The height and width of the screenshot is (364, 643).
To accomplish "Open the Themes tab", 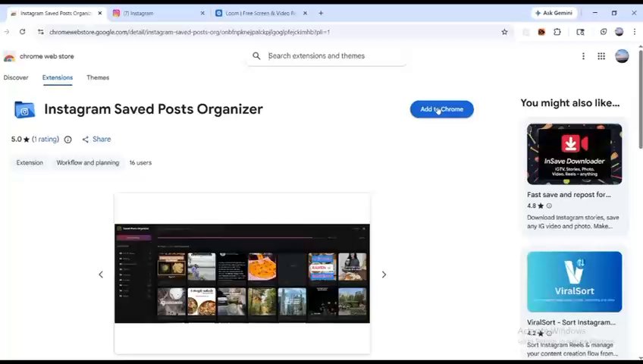I will click(98, 77).
